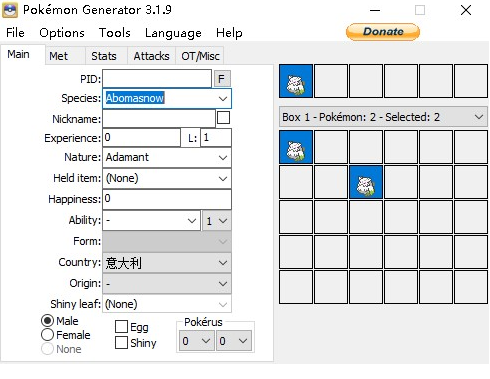Click the Happiness input field

(x=167, y=199)
